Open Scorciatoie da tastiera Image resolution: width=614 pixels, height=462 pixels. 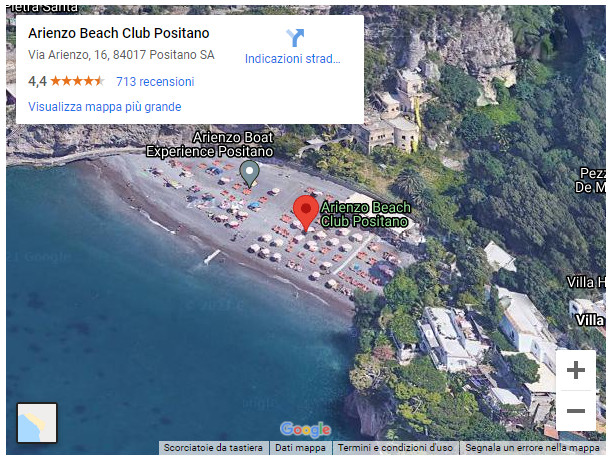point(213,448)
